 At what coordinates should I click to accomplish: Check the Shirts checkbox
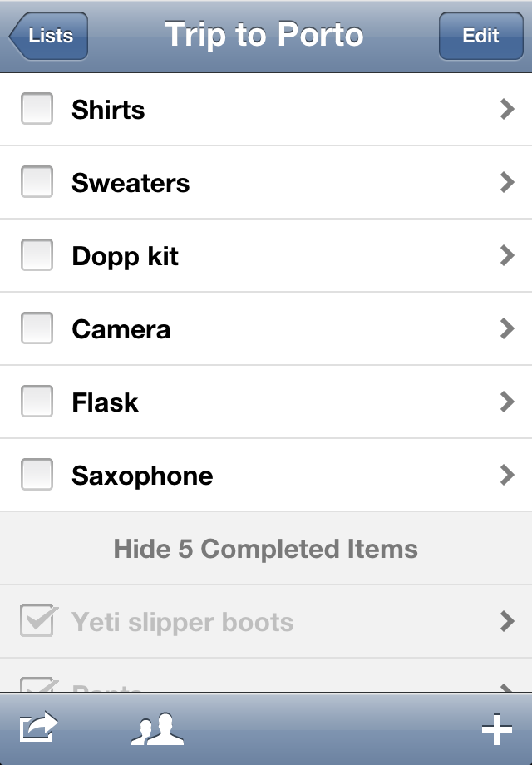[37, 109]
